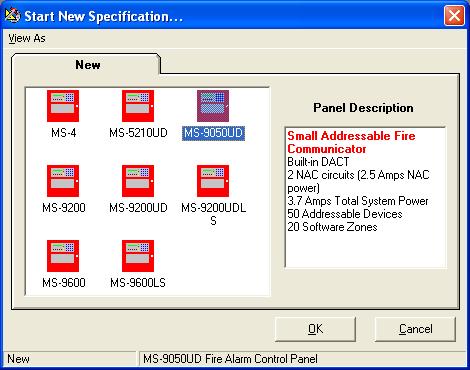This screenshot has width=470, height=370.
Task: Select the highlighted MS-9050UD panel icon
Action: pos(213,106)
